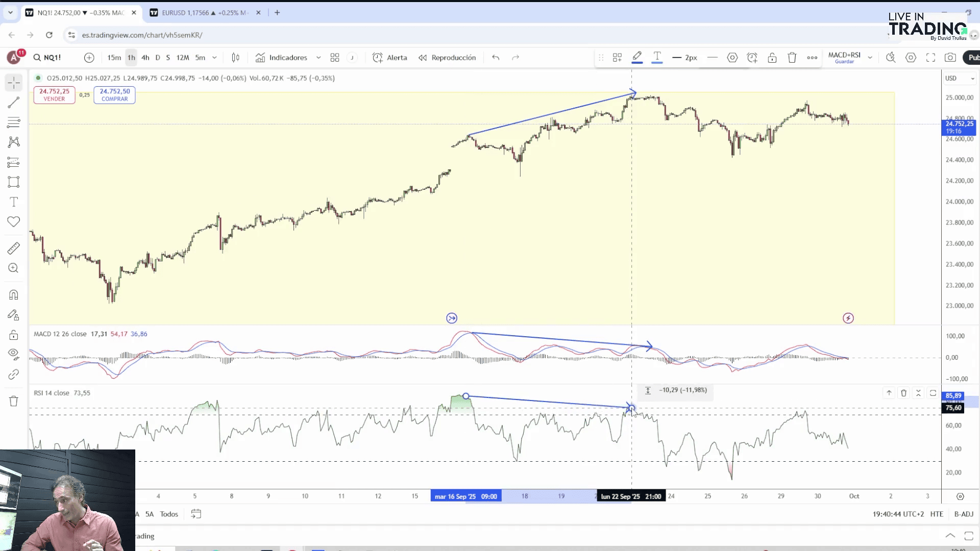Open the Fibonacci retracement tools
The width and height of the screenshot is (980, 551).
click(x=14, y=122)
